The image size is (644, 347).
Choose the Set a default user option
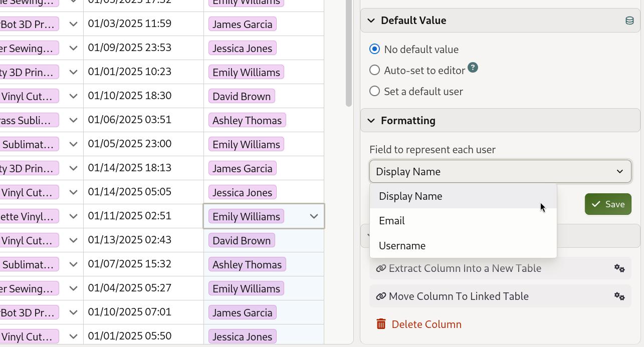click(x=374, y=91)
